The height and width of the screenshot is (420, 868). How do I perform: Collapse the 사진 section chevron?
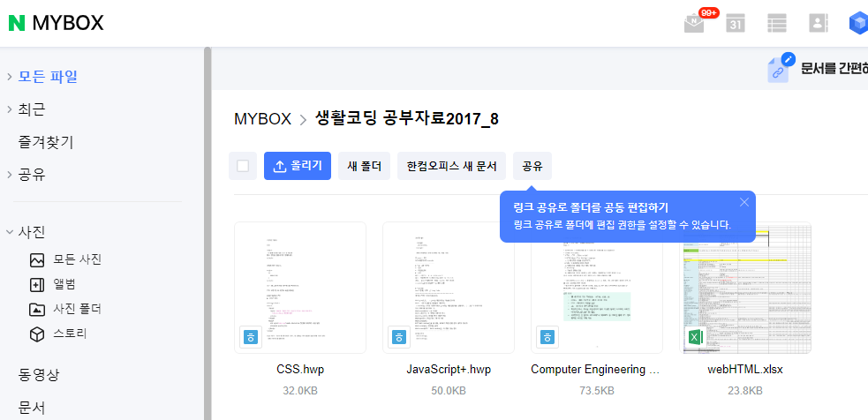10,232
